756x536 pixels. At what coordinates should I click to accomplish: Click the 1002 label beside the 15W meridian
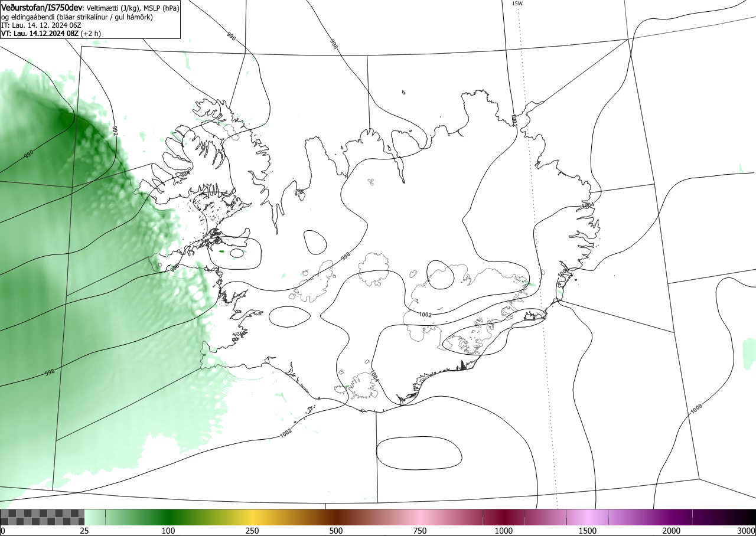pos(513,121)
